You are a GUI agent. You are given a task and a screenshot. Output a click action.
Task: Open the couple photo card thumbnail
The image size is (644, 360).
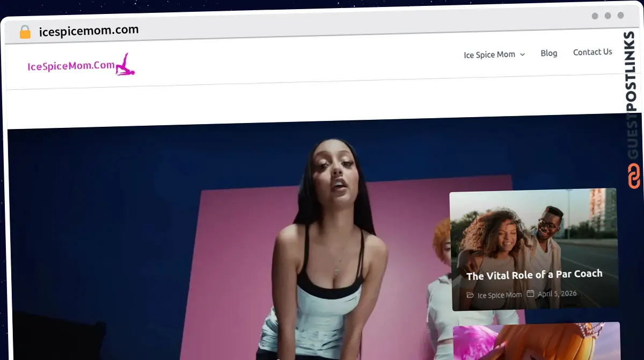[534, 249]
